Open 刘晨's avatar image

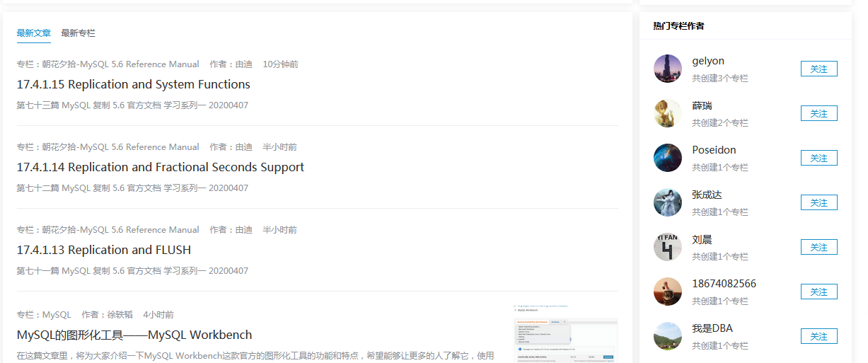coord(668,247)
